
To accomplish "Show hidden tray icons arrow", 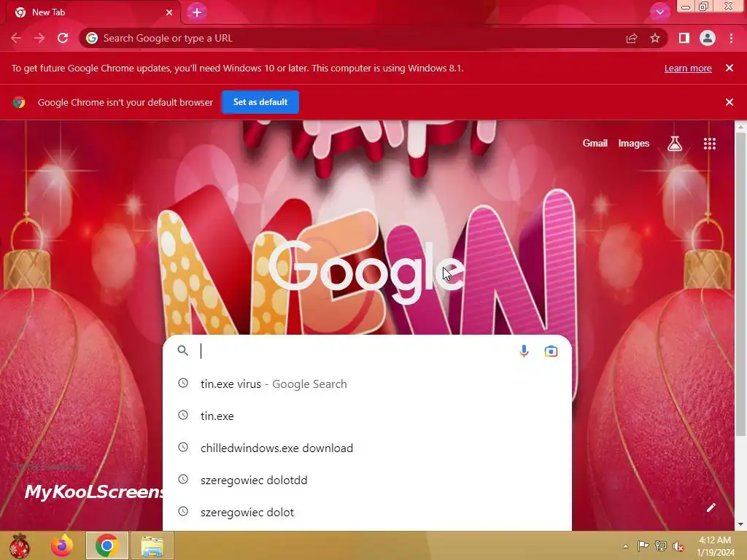I will pyautogui.click(x=625, y=546).
